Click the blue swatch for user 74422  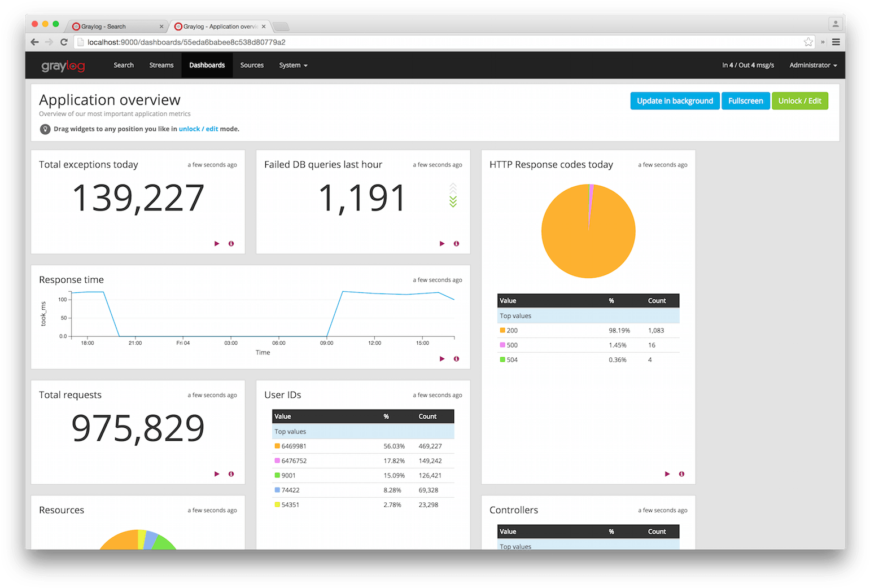(x=277, y=490)
